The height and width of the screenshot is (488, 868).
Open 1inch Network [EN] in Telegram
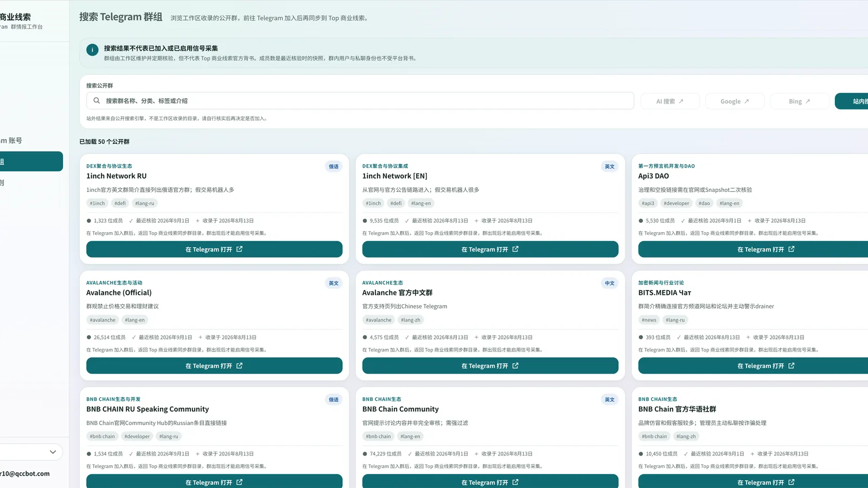tap(490, 249)
